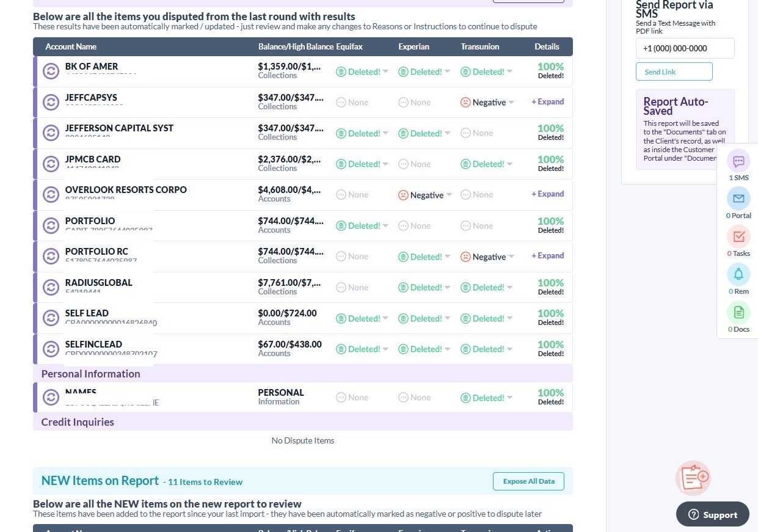This screenshot has height=532, width=758.
Task: Toggle Transunion None status for OVERLOOK RESORTS CORPO
Action: point(476,194)
